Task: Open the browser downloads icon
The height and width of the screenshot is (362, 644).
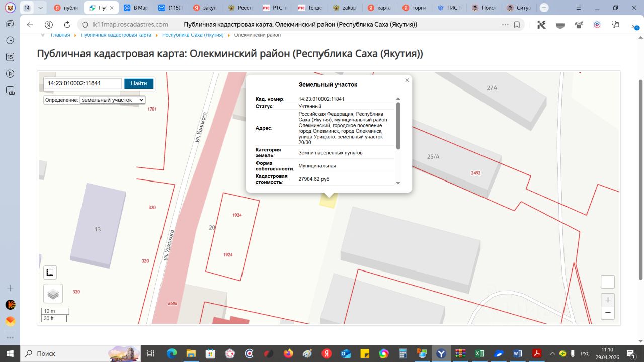Action: [x=634, y=25]
